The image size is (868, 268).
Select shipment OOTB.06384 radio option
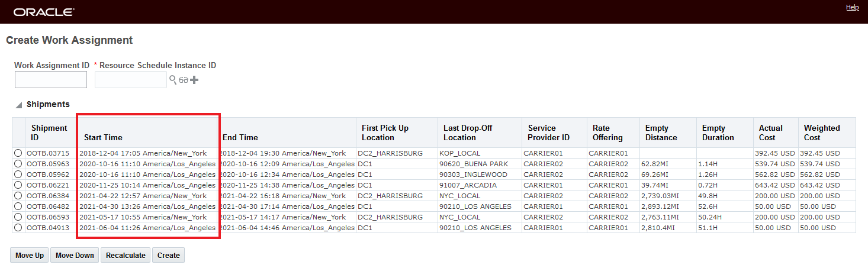click(x=18, y=196)
